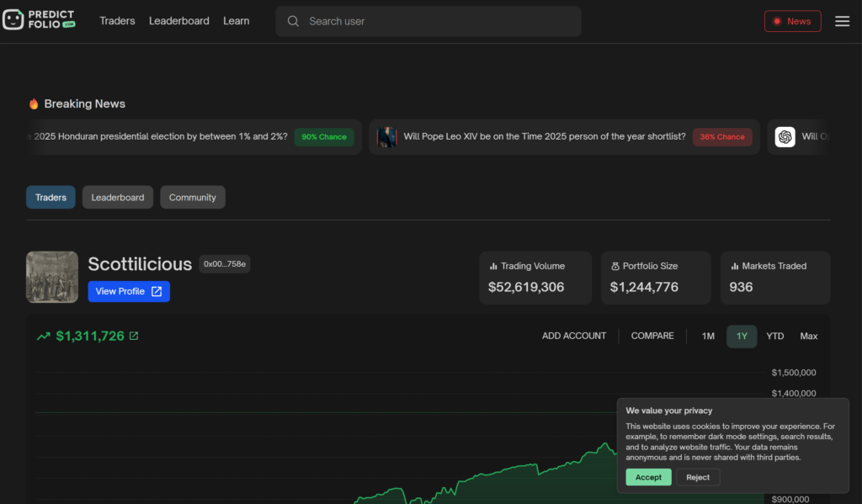
Task: Open Learn in top navigation
Action: tap(236, 21)
